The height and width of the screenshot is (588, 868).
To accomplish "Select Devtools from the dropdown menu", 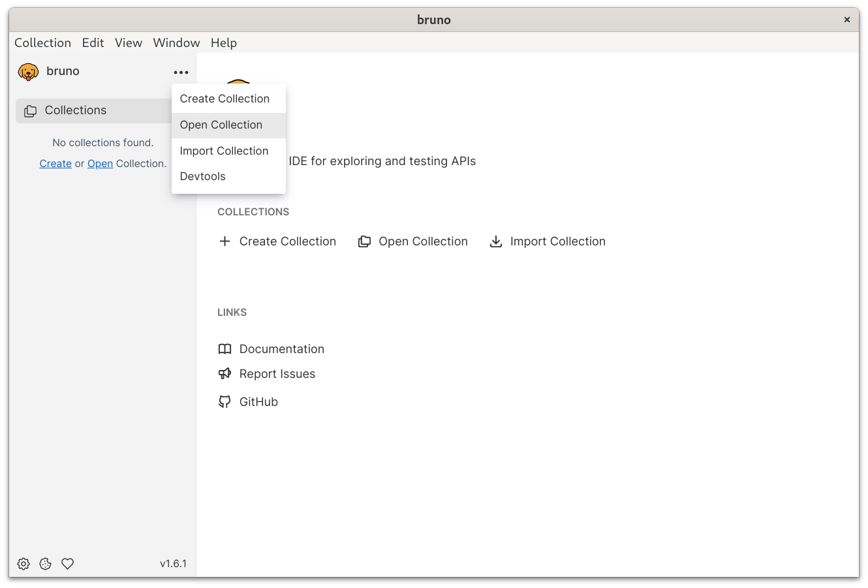I will 228,177.
